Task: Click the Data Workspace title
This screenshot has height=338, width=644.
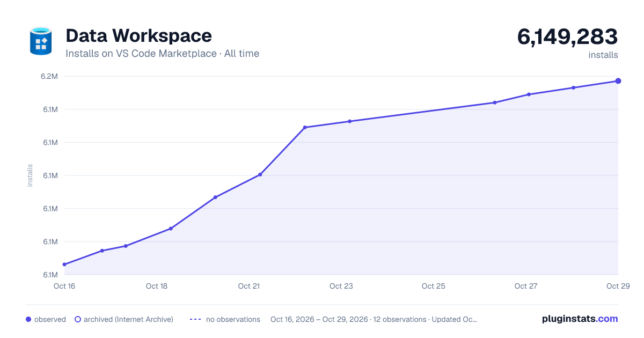Action: point(138,35)
